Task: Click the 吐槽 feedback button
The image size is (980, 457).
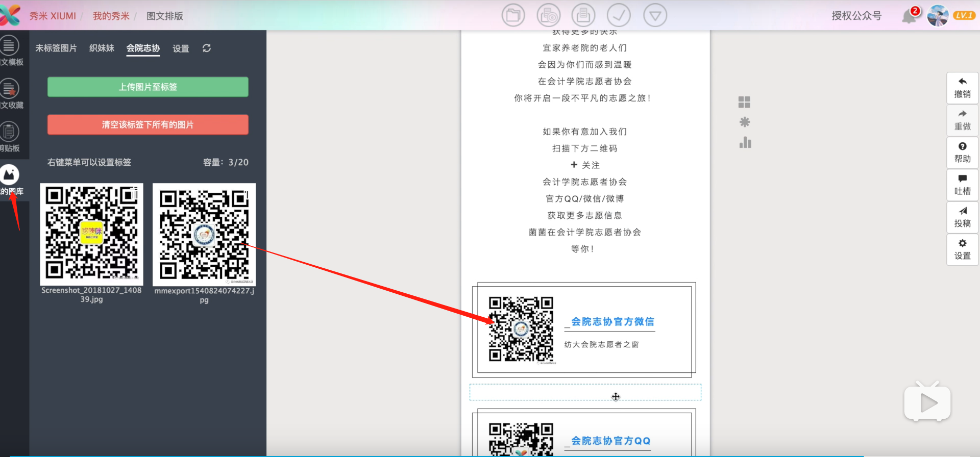Action: pos(963,185)
